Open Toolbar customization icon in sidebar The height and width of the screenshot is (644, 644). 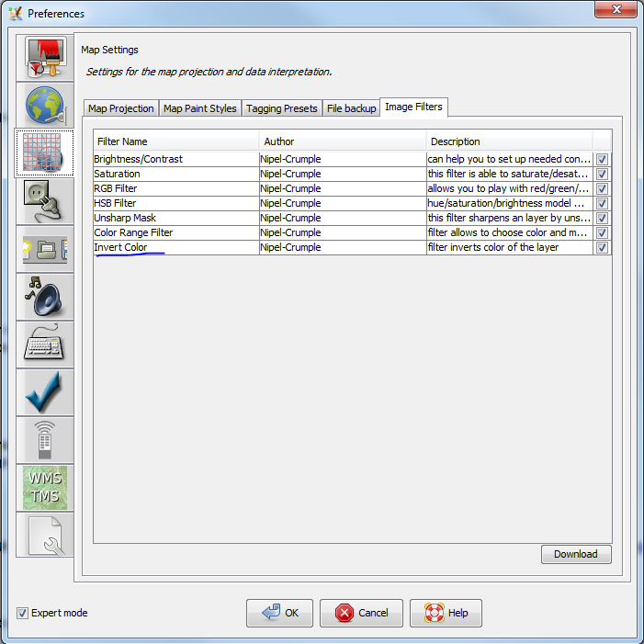[45, 248]
